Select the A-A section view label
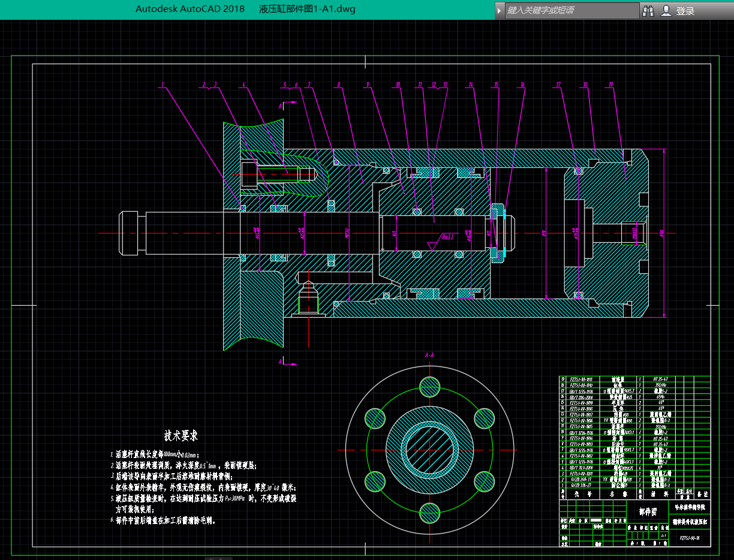This screenshot has width=734, height=560. tap(429, 356)
